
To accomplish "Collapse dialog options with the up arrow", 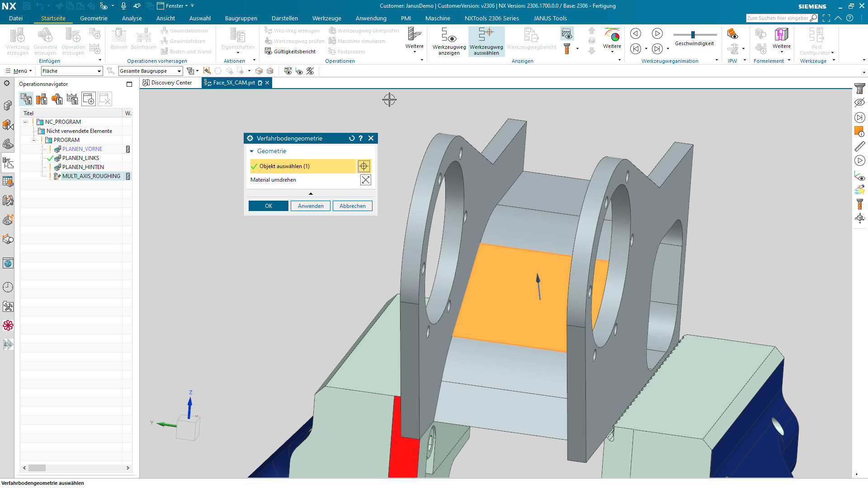I will tap(311, 193).
